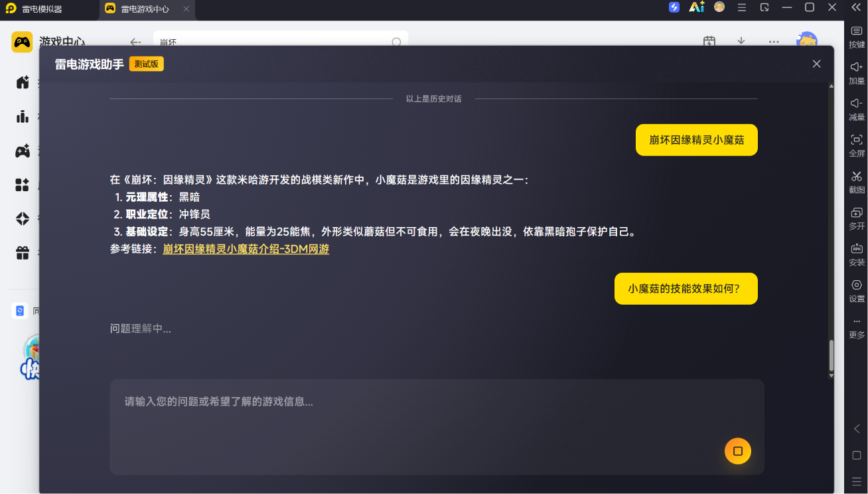Click the assistant message input field
This screenshot has height=494, width=868.
coord(437,427)
